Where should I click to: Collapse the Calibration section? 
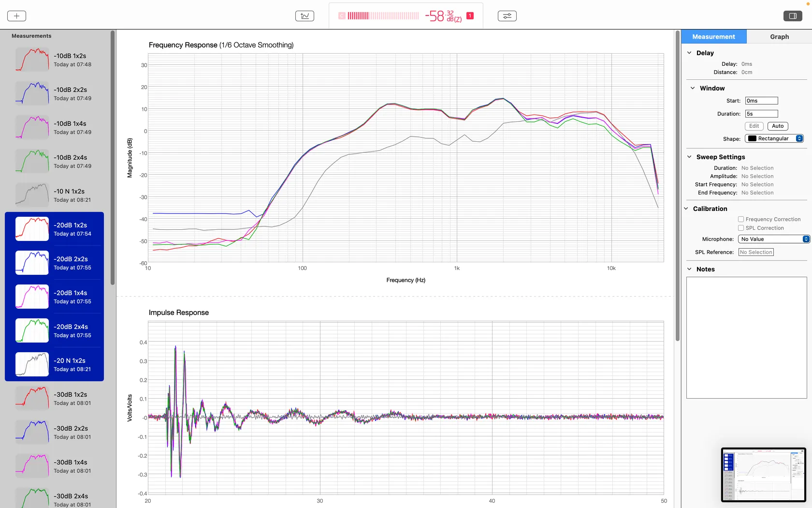pos(686,209)
